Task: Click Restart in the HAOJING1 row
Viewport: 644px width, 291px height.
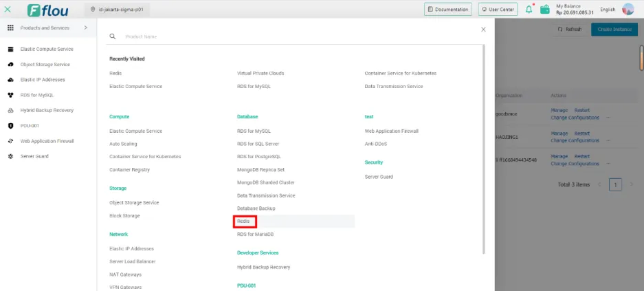Action: pyautogui.click(x=582, y=133)
